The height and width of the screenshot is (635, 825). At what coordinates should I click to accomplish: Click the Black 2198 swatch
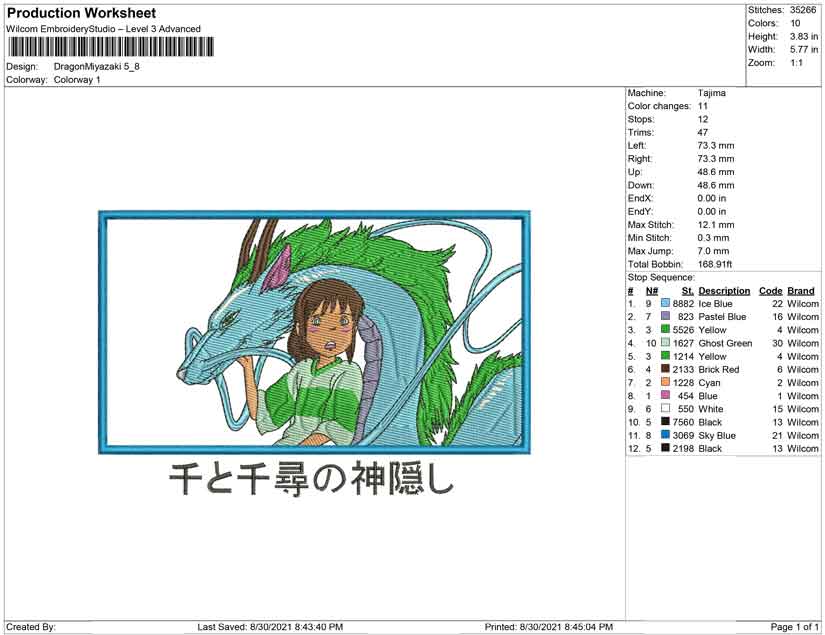coord(666,448)
